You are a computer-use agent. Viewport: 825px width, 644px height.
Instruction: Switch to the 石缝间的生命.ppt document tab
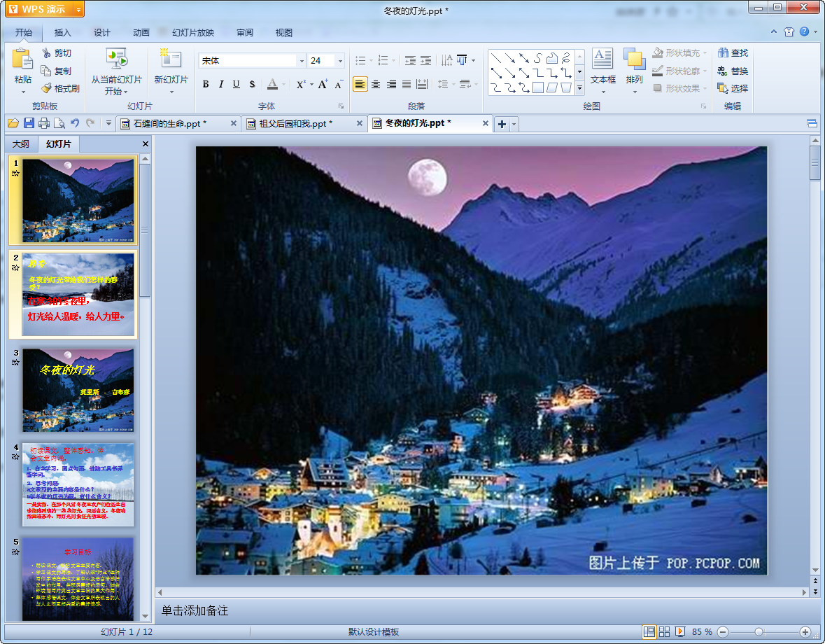(179, 124)
